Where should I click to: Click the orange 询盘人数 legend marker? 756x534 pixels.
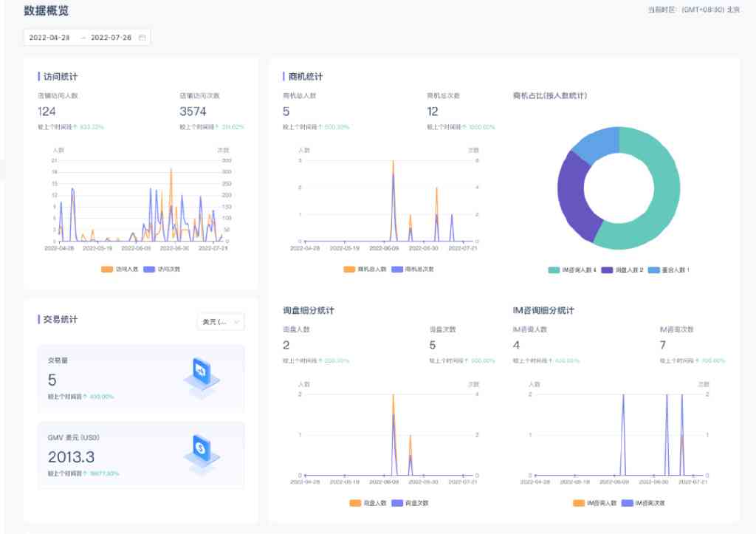tap(356, 503)
